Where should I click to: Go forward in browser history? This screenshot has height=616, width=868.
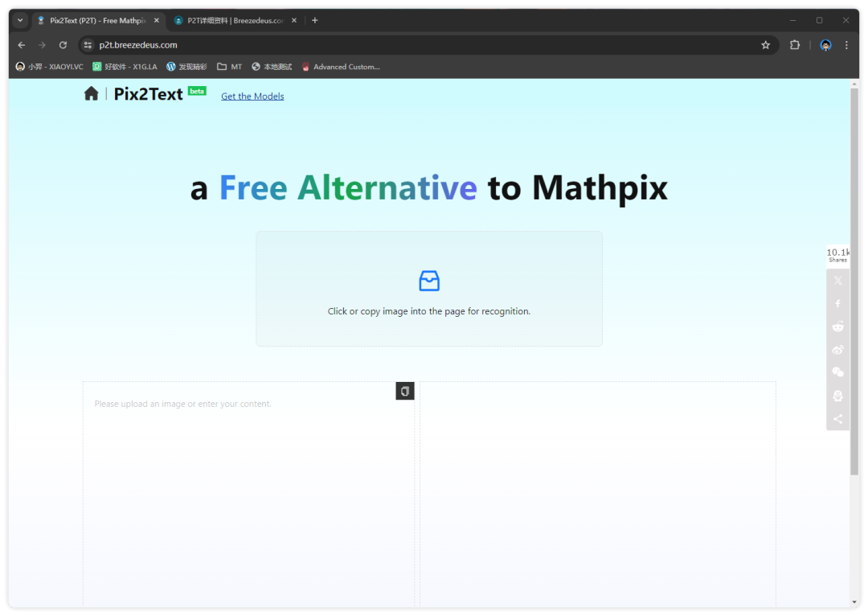point(42,45)
